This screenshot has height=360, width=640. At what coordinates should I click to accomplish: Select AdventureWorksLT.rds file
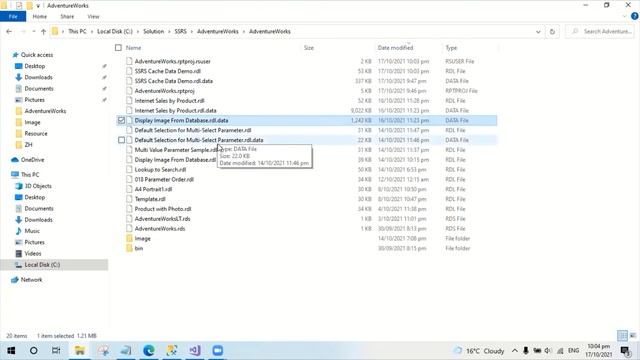(x=162, y=218)
